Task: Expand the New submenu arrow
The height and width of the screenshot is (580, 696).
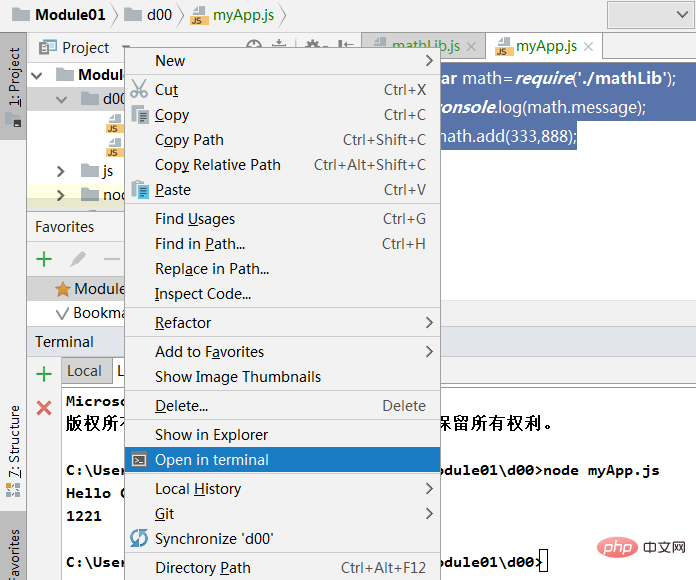Action: click(429, 60)
